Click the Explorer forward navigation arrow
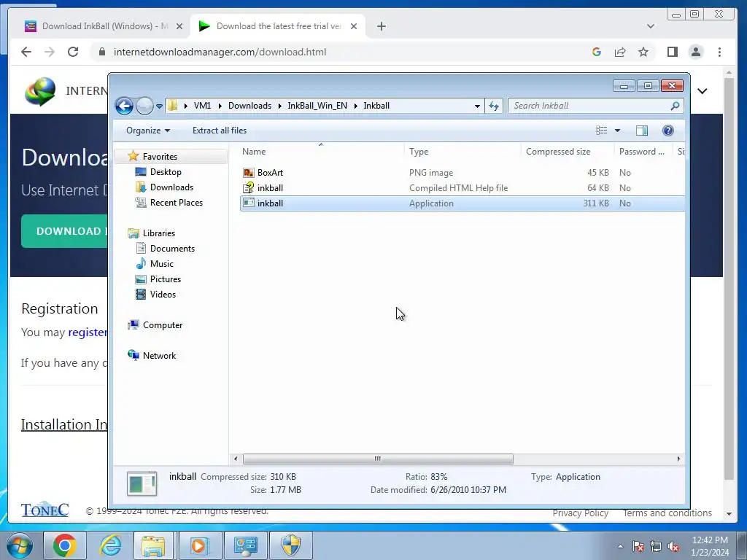Viewport: 747px width, 560px height. point(144,106)
